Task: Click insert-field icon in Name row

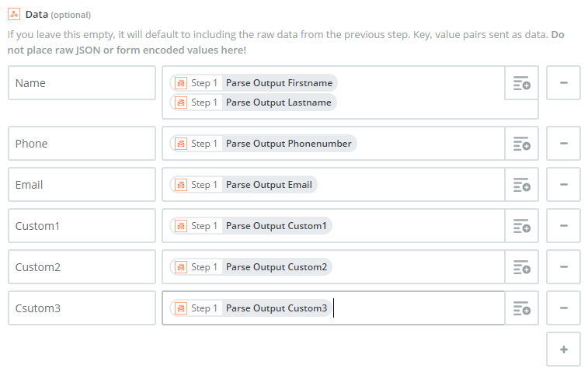Action: [521, 83]
